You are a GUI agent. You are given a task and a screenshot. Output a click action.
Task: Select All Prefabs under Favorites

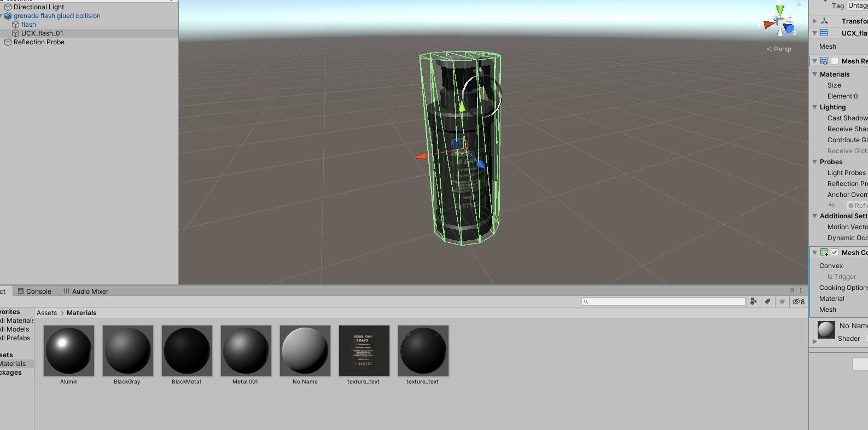pos(15,338)
